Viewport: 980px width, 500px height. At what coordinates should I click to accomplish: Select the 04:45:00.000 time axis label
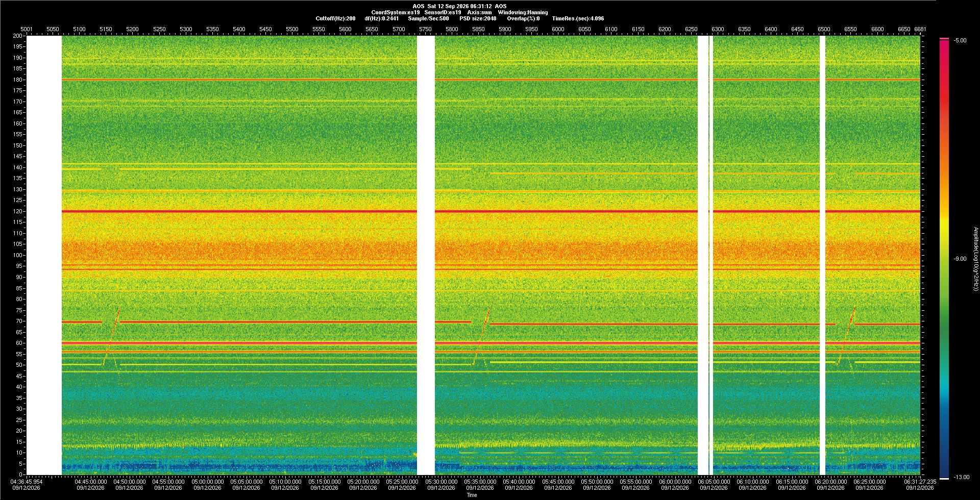coord(90,482)
